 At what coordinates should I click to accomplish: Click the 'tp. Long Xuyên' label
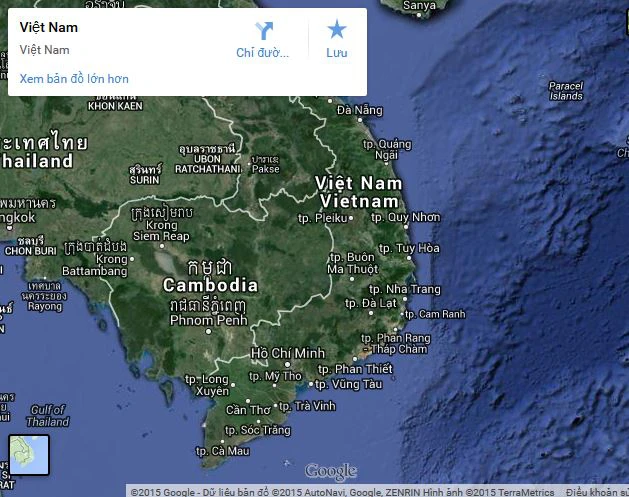coord(207,385)
